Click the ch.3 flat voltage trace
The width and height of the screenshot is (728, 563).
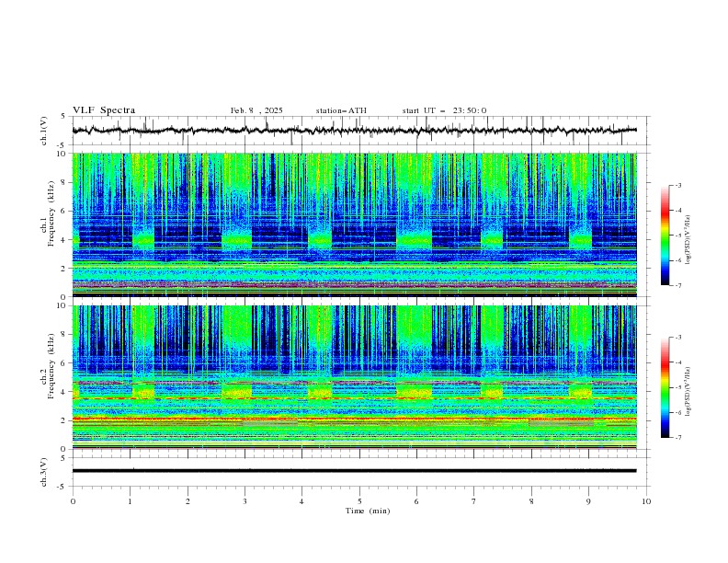point(354,471)
